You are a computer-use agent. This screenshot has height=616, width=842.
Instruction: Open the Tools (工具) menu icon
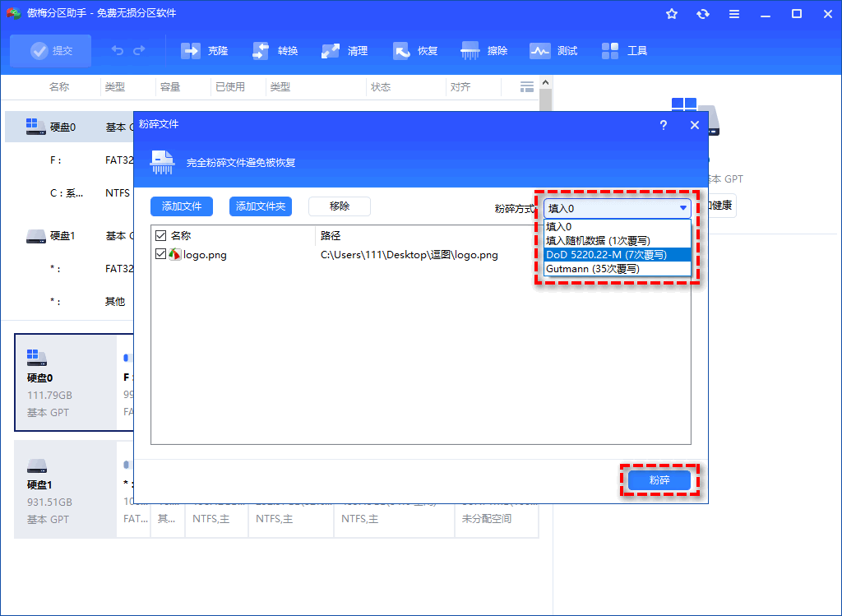tap(611, 51)
